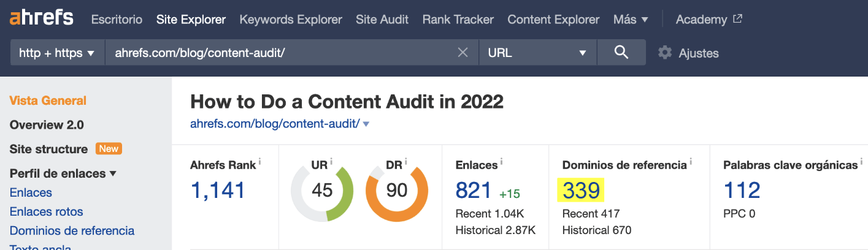Switch to Rank Tracker

click(458, 20)
